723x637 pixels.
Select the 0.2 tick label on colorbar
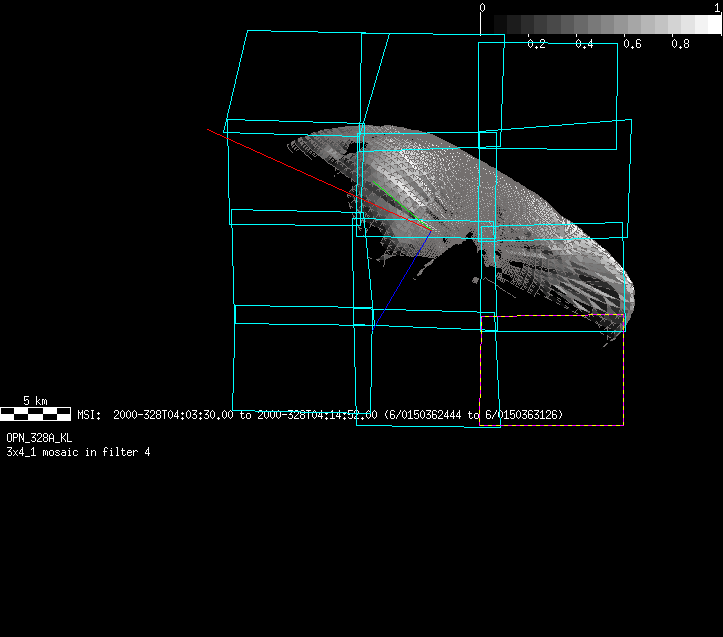[537, 44]
